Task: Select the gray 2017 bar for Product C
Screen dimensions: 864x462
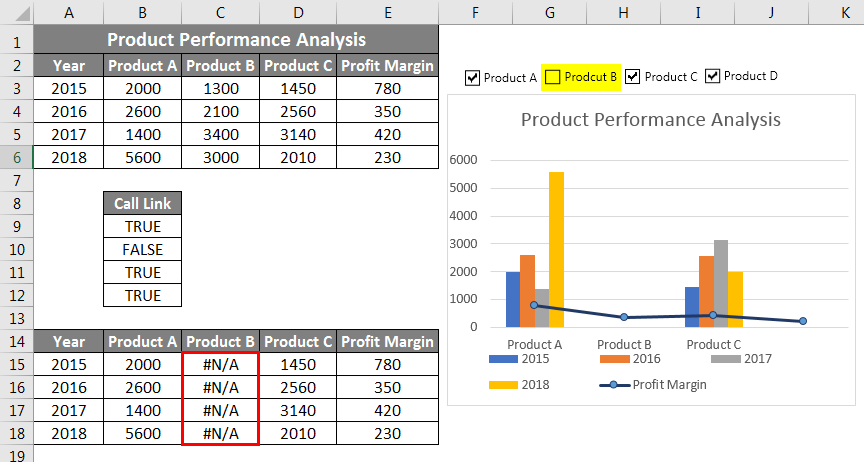Action: 721,283
